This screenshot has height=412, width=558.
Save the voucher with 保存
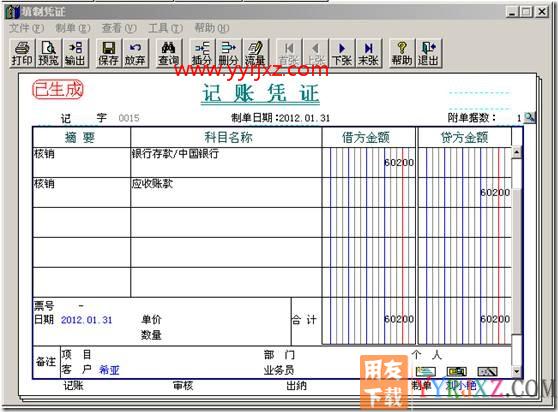pyautogui.click(x=108, y=53)
